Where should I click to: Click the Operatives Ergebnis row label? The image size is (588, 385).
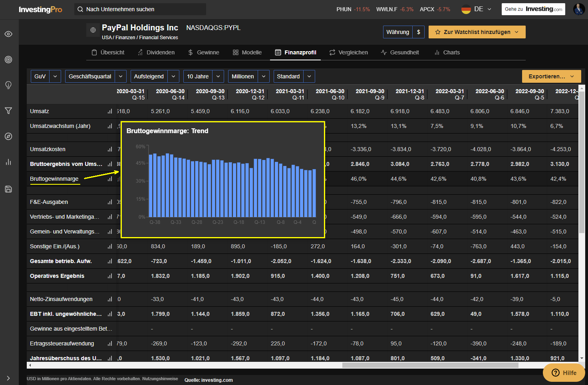click(57, 276)
